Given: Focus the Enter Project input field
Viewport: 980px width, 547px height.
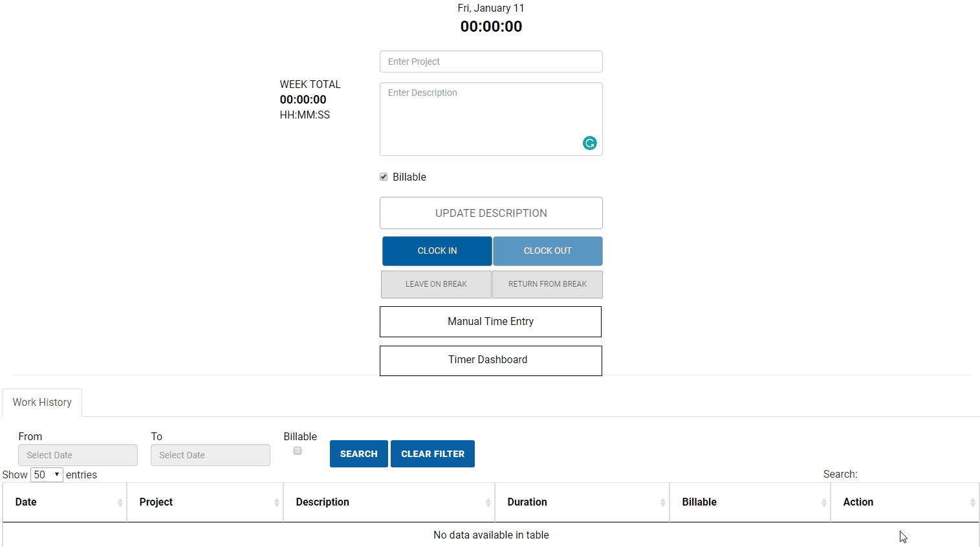Looking at the screenshot, I should [491, 61].
